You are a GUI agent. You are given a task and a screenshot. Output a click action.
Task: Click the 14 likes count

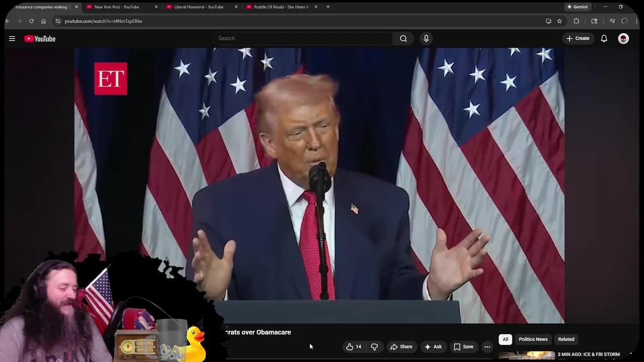(x=358, y=346)
